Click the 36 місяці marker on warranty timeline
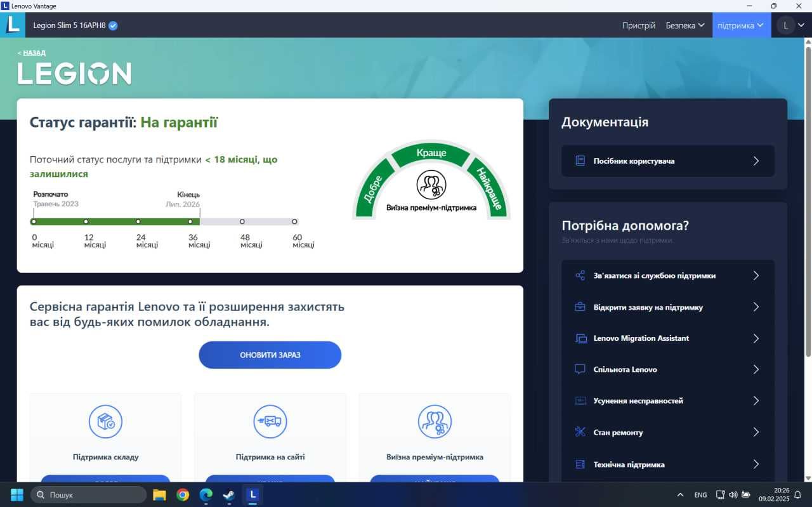The width and height of the screenshot is (812, 507). pos(190,221)
